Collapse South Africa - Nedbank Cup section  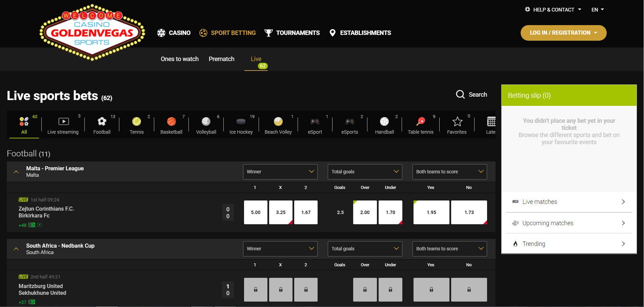16,249
